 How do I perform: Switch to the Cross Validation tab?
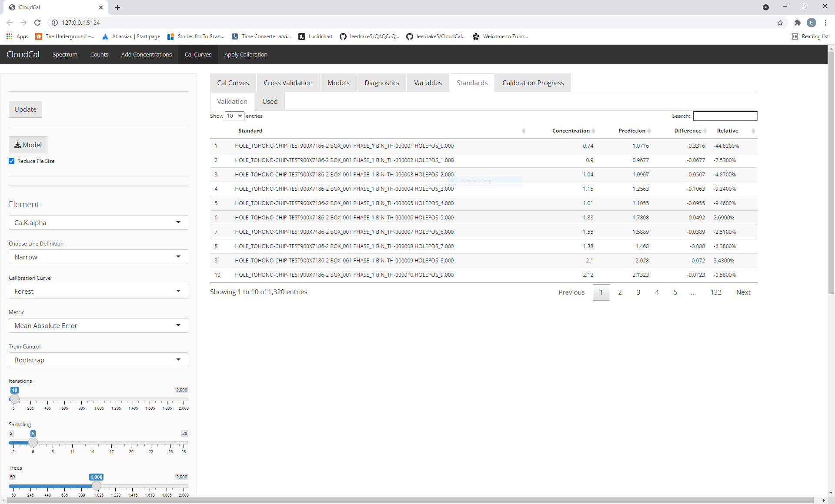[x=288, y=83]
